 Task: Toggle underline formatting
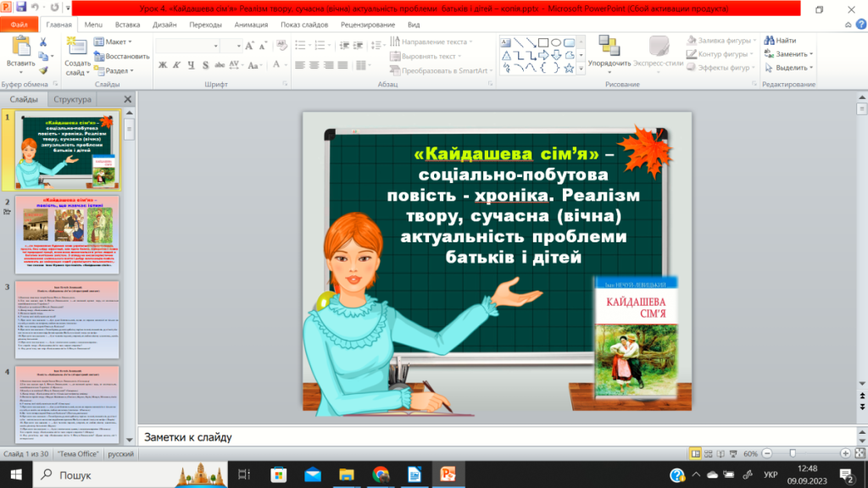[x=191, y=64]
